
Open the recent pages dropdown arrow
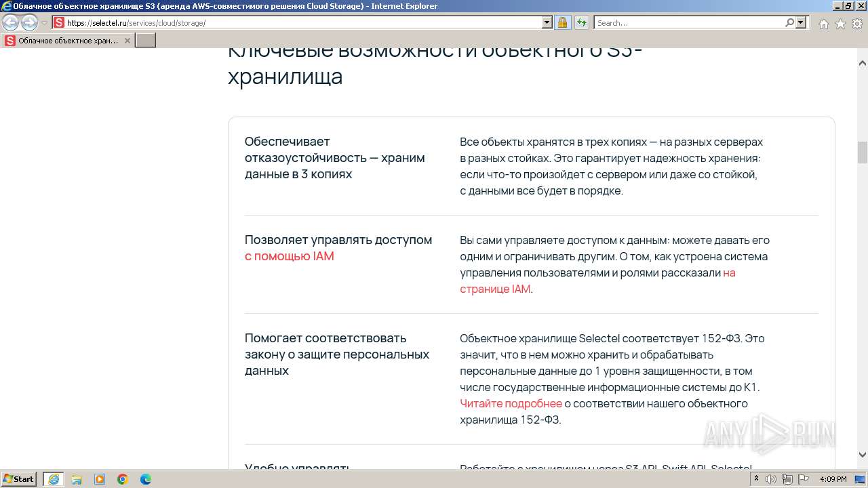[45, 23]
